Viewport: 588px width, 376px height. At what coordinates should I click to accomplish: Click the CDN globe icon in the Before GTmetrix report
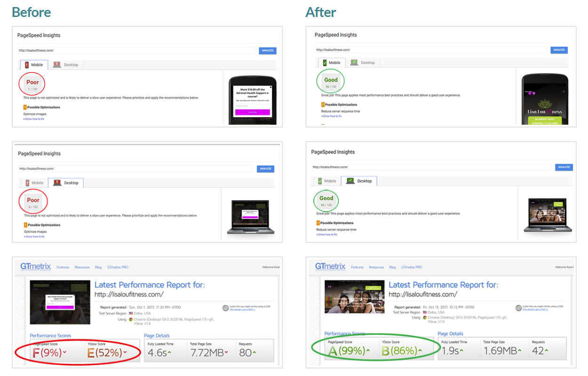pyautogui.click(x=225, y=308)
